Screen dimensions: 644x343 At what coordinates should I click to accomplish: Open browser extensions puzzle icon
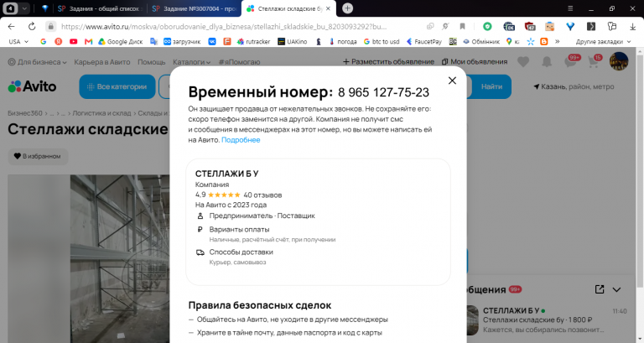click(612, 27)
